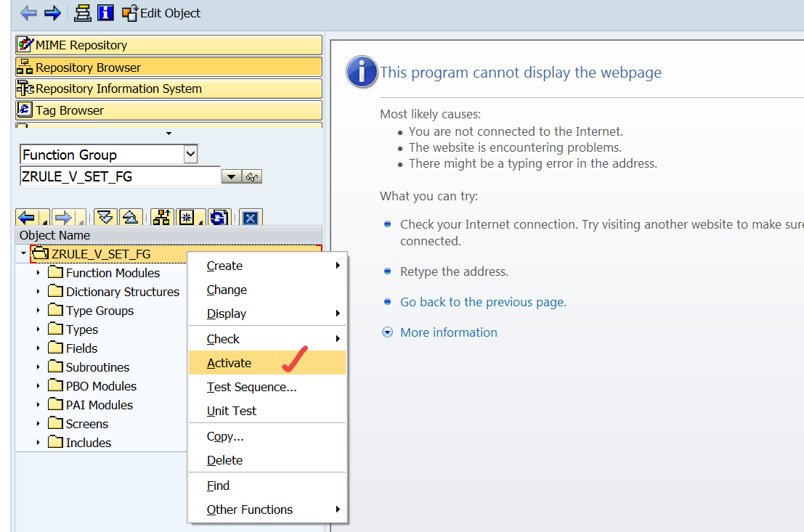Choose Change in context menu
The width and height of the screenshot is (804, 532).
(267, 290)
